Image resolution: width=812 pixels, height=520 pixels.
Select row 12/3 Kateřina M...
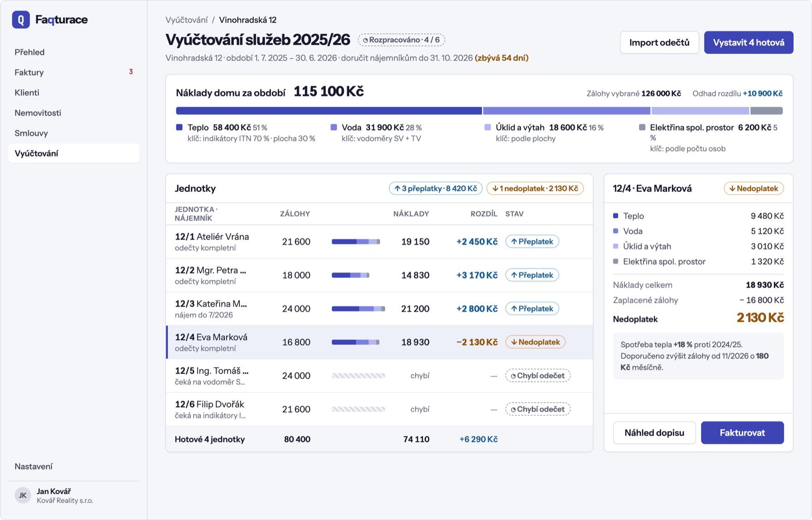[379, 309]
